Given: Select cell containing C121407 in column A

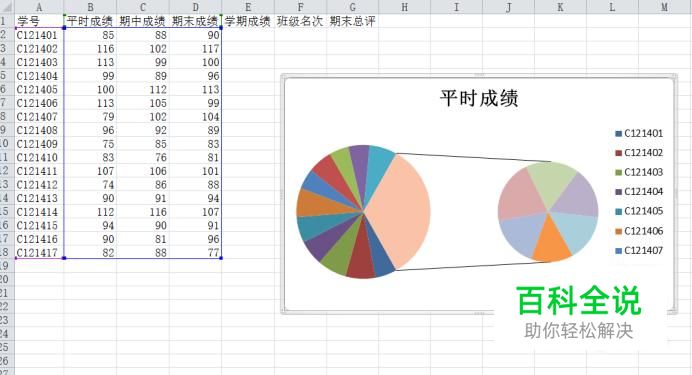Looking at the screenshot, I should coord(39,116).
